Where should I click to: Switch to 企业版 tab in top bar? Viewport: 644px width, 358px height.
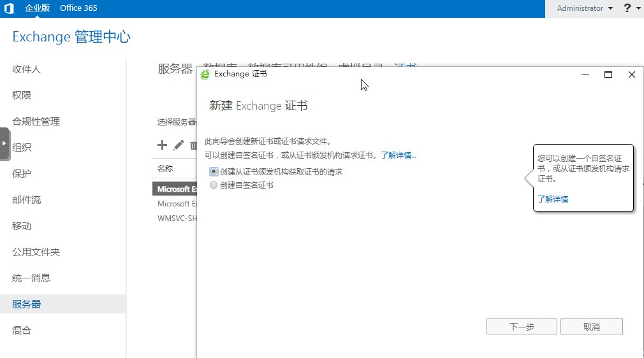pyautogui.click(x=37, y=8)
